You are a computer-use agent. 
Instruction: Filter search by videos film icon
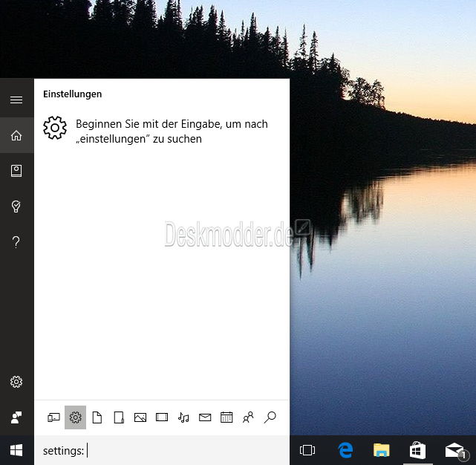tap(162, 417)
